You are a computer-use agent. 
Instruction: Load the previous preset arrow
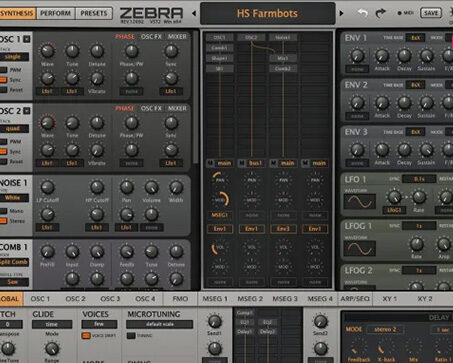point(194,14)
